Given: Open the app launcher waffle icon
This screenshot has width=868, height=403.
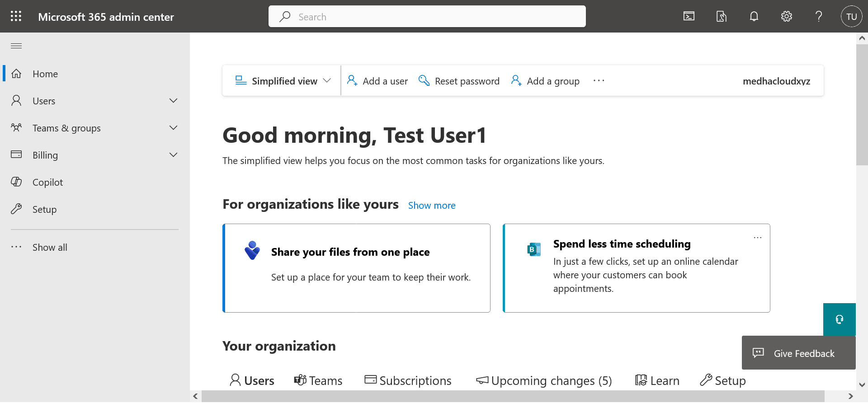Looking at the screenshot, I should (x=16, y=17).
